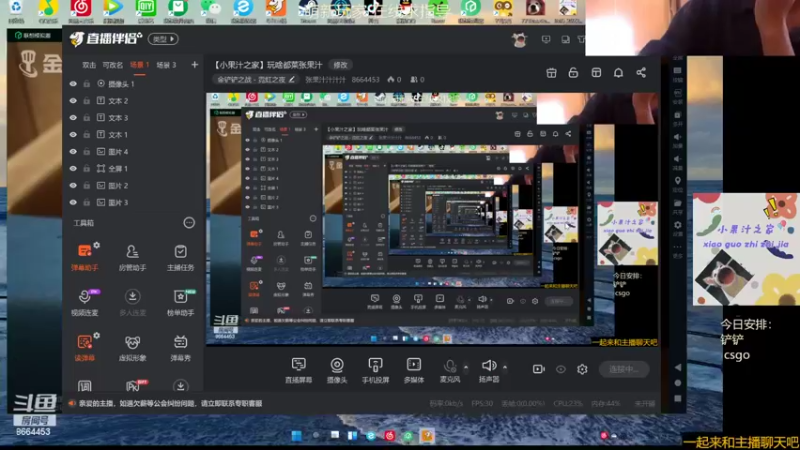800x450 pixels.
Task: Hide the 摄像头 1 source layer
Action: (73, 85)
